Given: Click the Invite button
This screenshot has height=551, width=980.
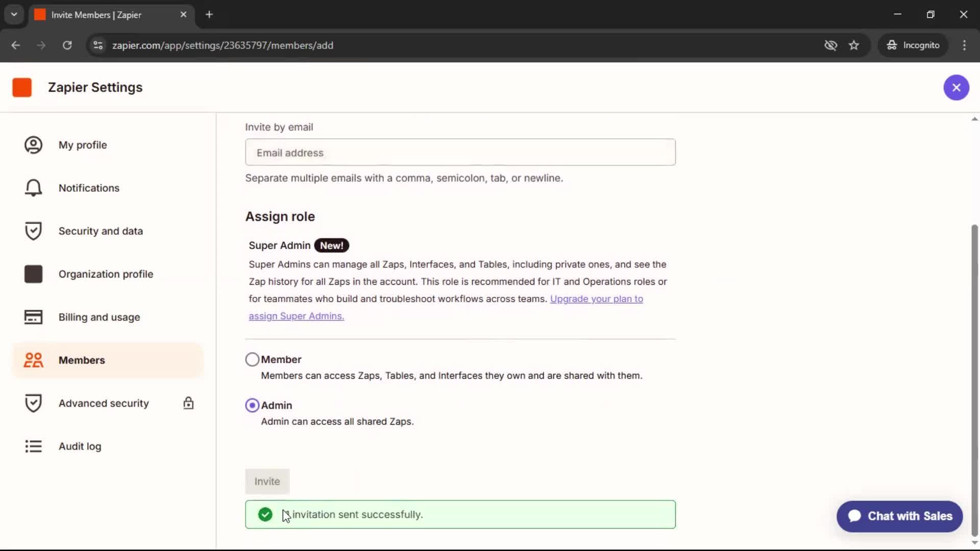Looking at the screenshot, I should (x=267, y=481).
